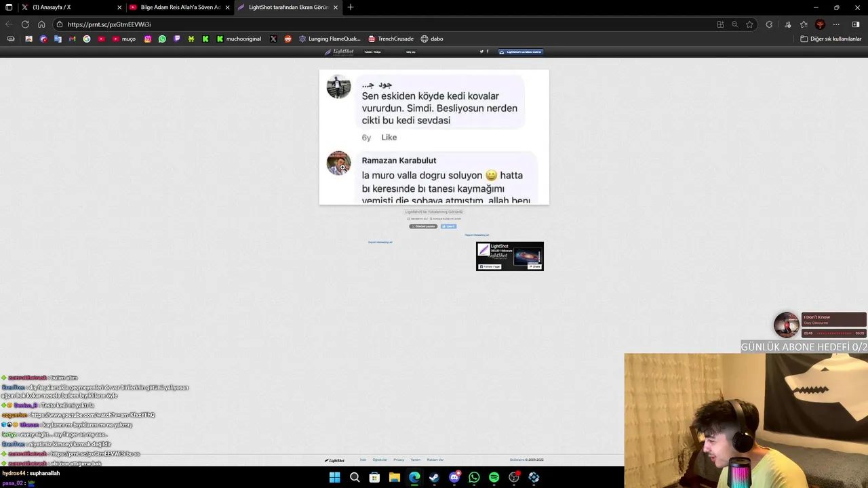Click the left Report misleading ad link

click(380, 242)
